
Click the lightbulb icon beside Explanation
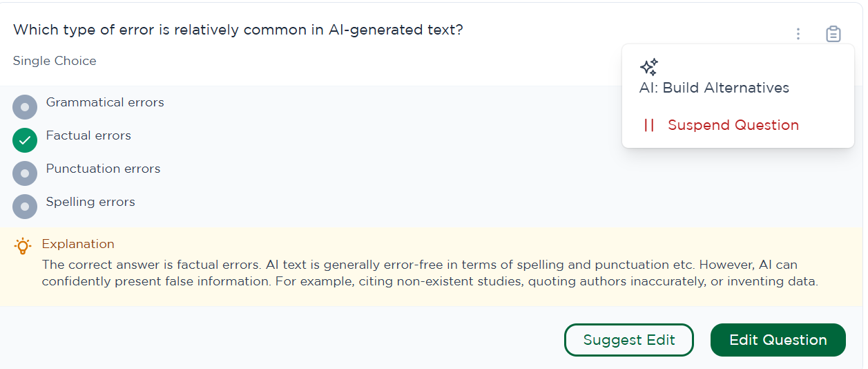click(x=23, y=245)
